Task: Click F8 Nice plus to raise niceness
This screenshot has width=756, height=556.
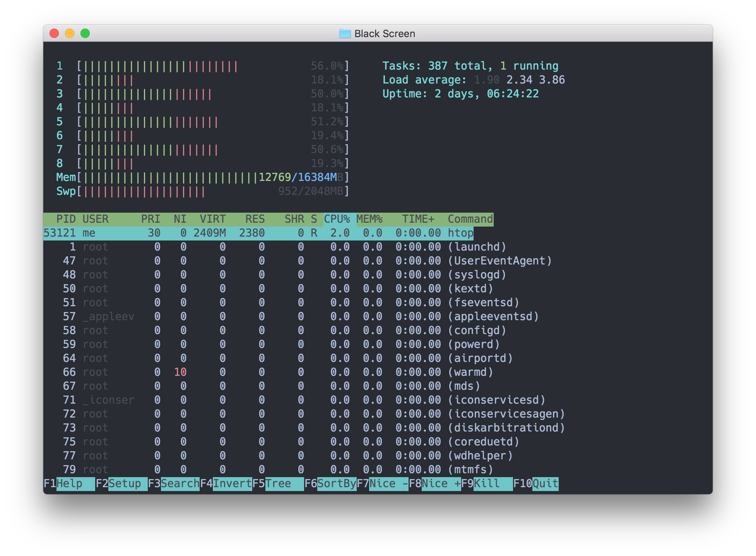Action: pos(440,484)
